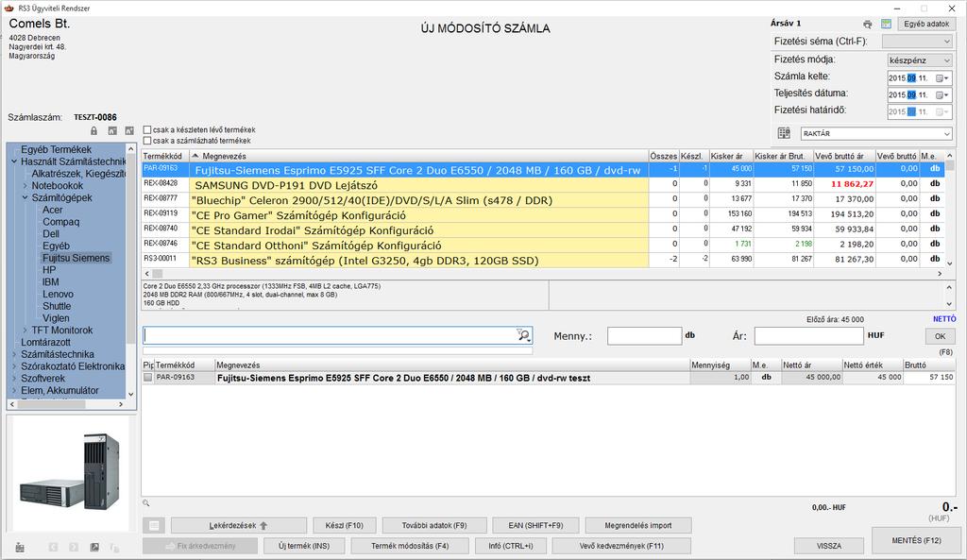The width and height of the screenshot is (967, 560).
Task: Click the icon directly right of the padlock
Action: (112, 130)
